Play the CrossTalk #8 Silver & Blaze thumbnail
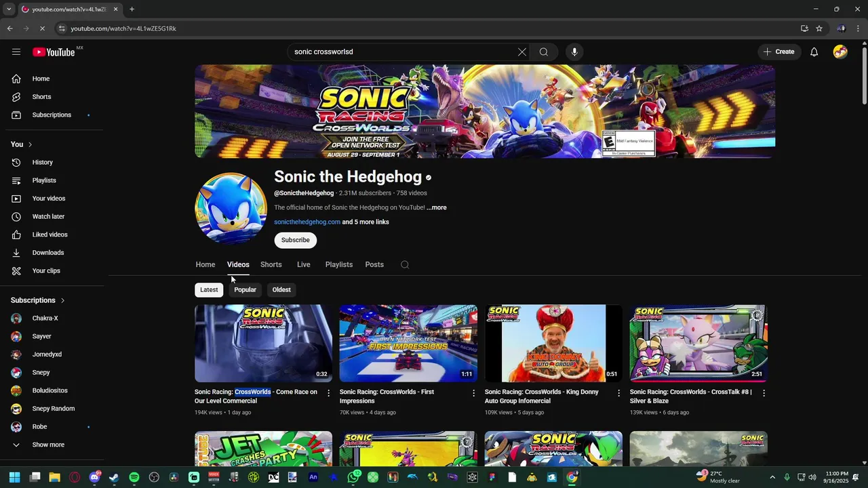Viewport: 868px width, 488px height. (x=698, y=344)
